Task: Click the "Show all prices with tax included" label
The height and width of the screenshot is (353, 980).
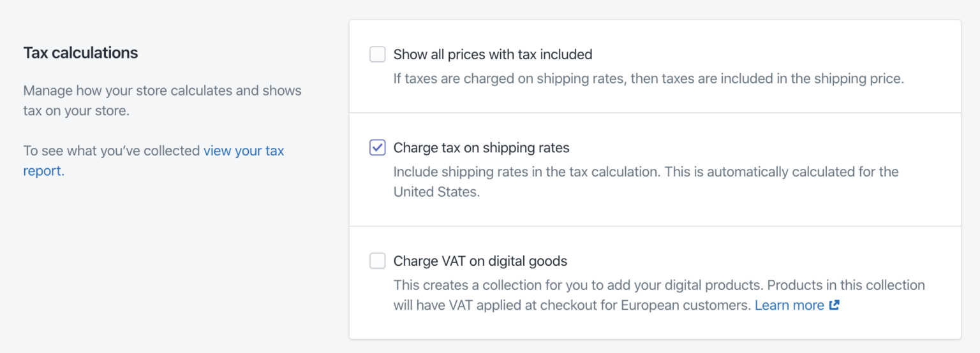Action: [x=493, y=54]
